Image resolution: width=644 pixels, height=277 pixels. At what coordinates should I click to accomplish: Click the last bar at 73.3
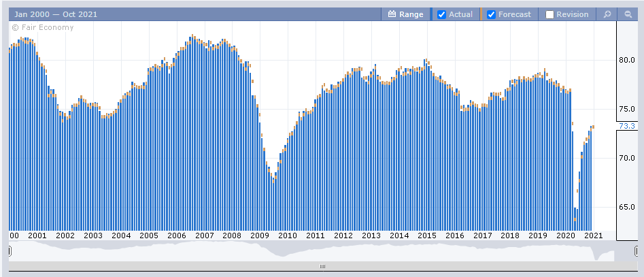[591, 178]
